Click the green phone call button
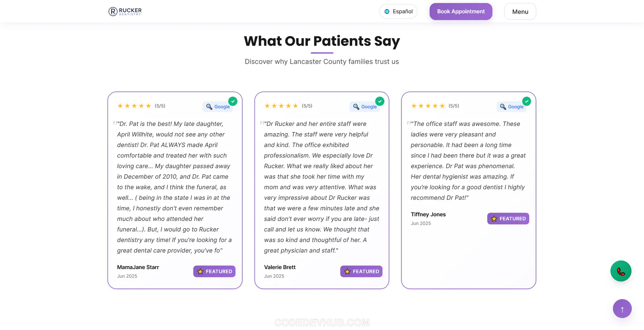Image resolution: width=644 pixels, height=330 pixels. pos(621,271)
